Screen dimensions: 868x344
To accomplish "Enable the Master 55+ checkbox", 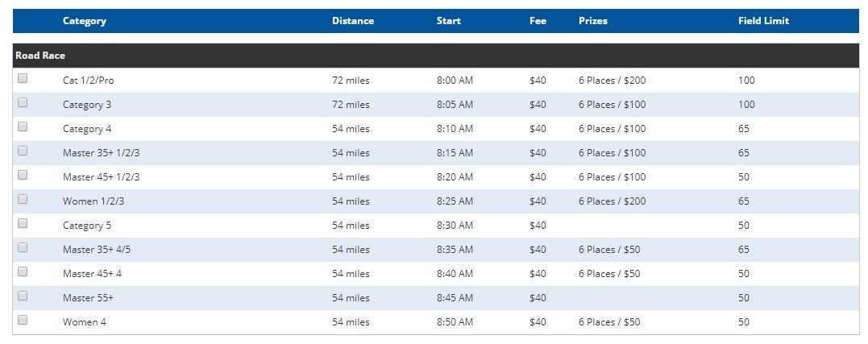I will (x=22, y=296).
